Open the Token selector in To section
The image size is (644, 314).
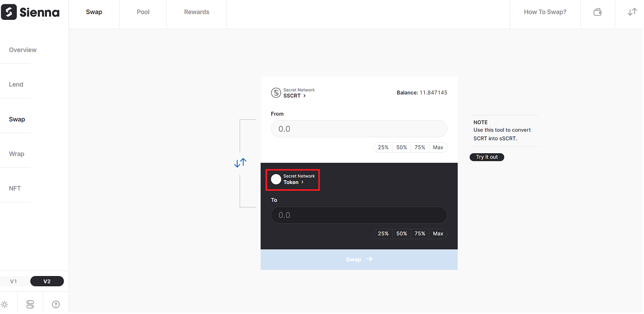pyautogui.click(x=292, y=180)
